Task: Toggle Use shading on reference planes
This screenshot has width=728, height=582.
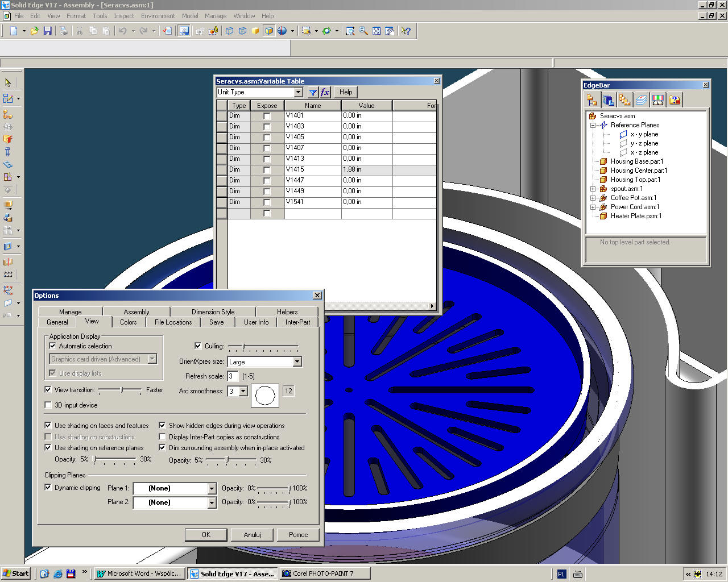Action: point(48,448)
